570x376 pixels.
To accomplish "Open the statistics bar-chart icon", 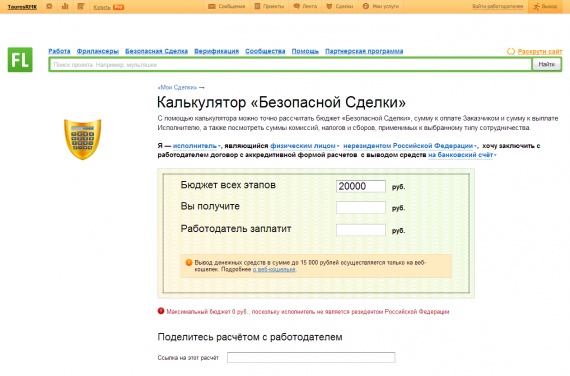I will pyautogui.click(x=65, y=6).
